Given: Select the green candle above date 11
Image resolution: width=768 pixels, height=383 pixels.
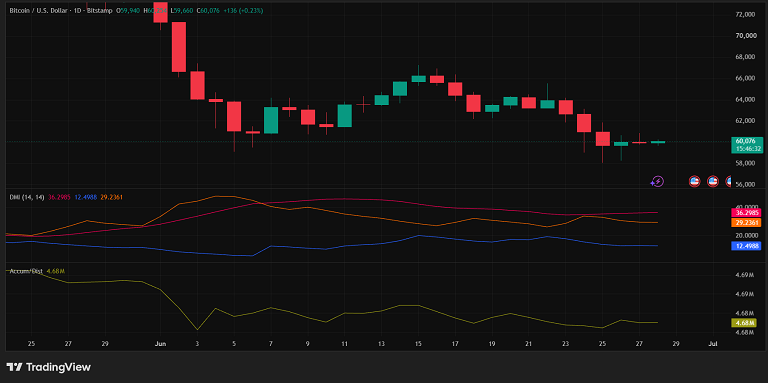Looking at the screenshot, I should (x=345, y=116).
